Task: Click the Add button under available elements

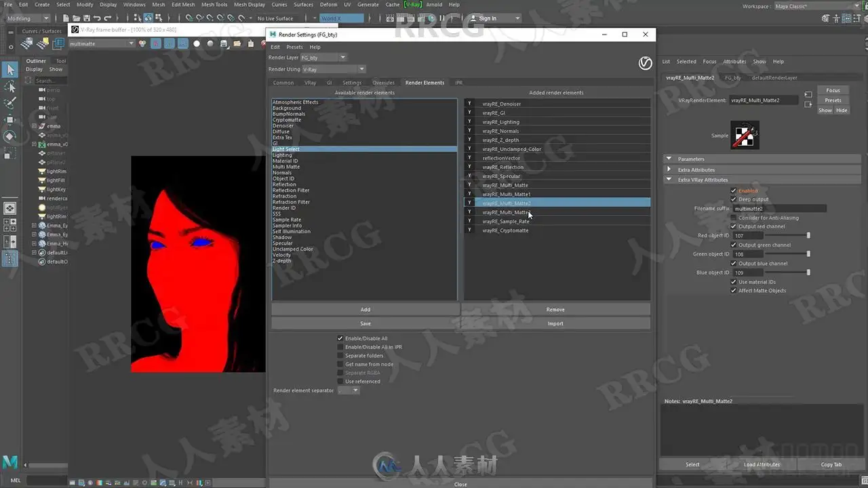Action: [366, 310]
